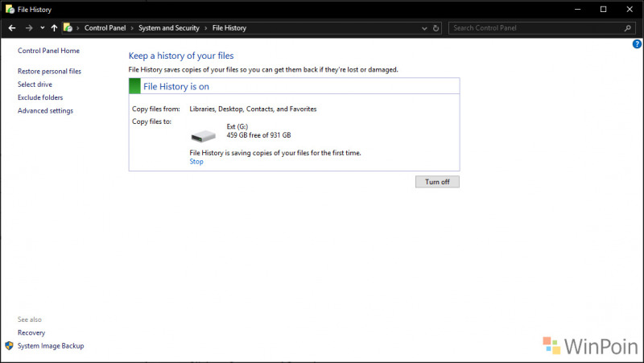Click the 'Keep a history of your files' heading
Viewport: 644px width, 363px height.
[181, 56]
